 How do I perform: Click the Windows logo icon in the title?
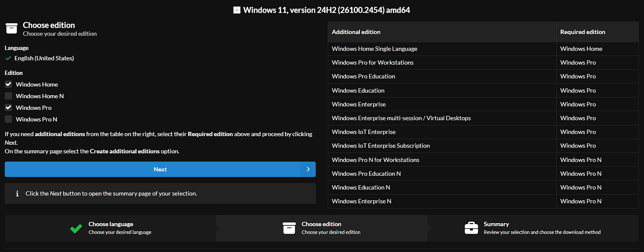(237, 10)
